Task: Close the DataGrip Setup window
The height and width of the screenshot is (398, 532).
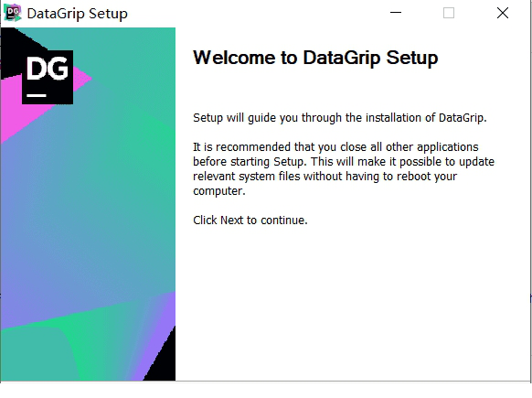Action: pos(503,13)
